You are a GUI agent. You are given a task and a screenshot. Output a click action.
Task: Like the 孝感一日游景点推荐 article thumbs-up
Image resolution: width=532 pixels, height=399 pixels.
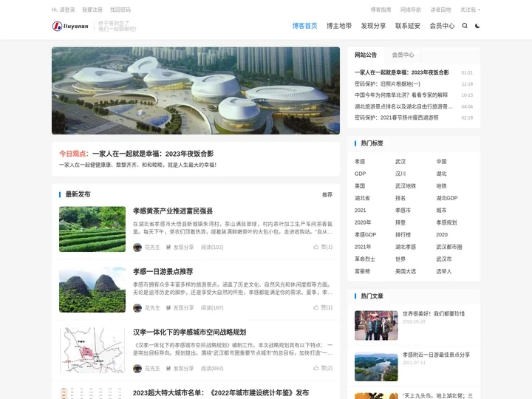click(x=316, y=307)
